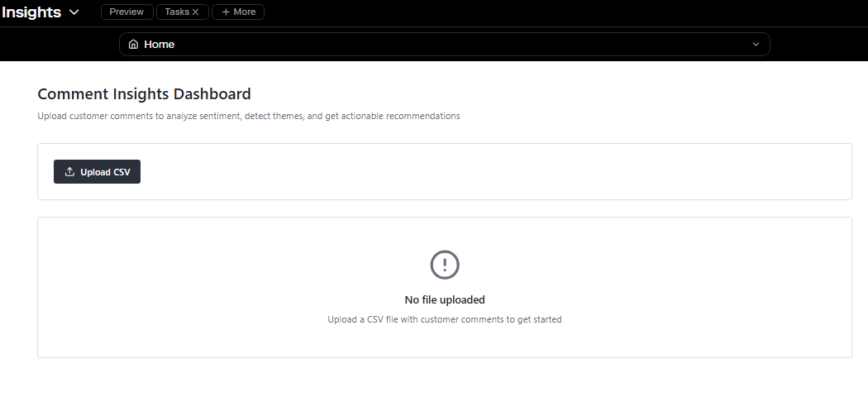Screen dimensions: 868x402
Task: Click the 'Upload a CSV file' hint text
Action: click(445, 319)
